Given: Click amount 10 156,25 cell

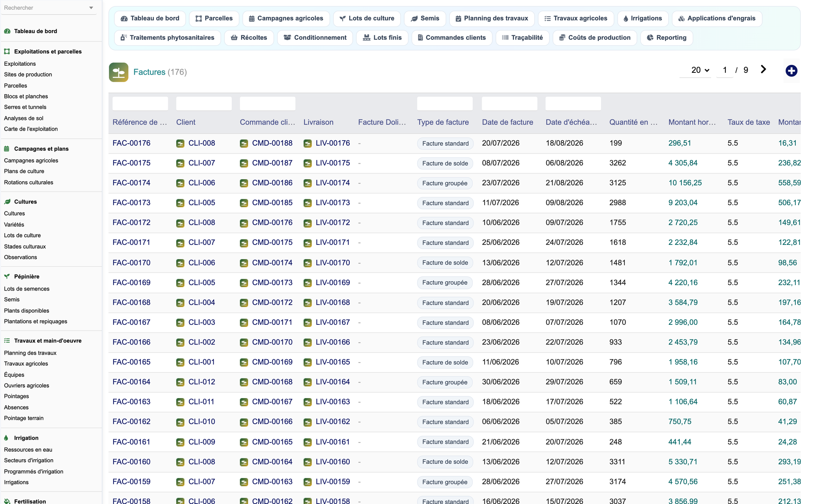Looking at the screenshot, I should (685, 183).
